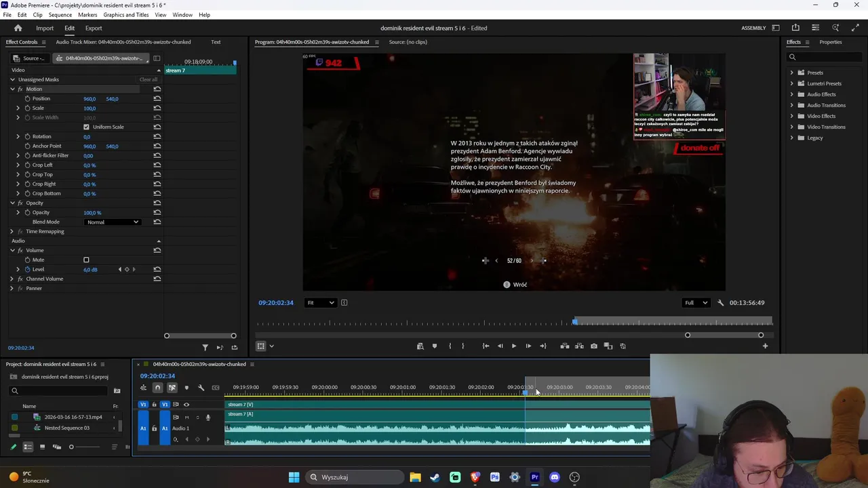The height and width of the screenshot is (488, 868).
Task: Toggle lock on the V1 track
Action: coord(154,405)
